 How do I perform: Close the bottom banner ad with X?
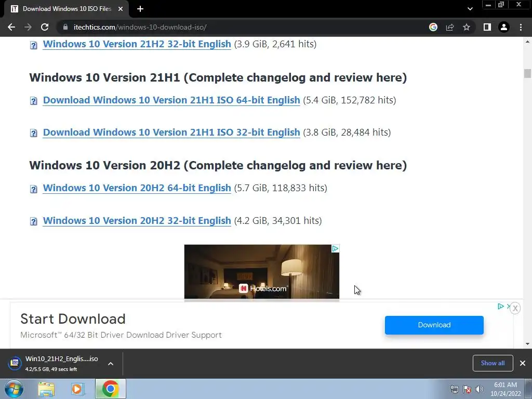tap(515, 308)
